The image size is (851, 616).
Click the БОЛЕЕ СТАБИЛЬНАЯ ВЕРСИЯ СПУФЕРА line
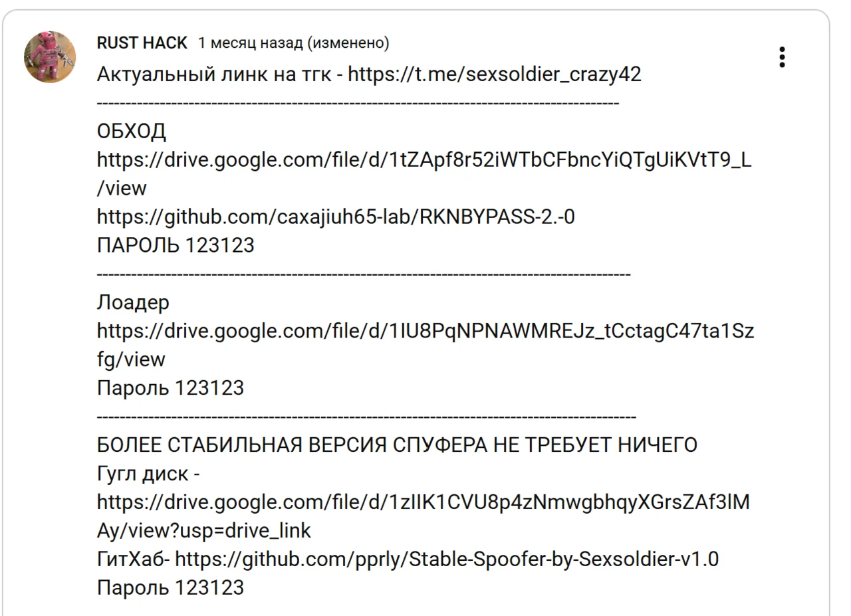click(x=397, y=445)
